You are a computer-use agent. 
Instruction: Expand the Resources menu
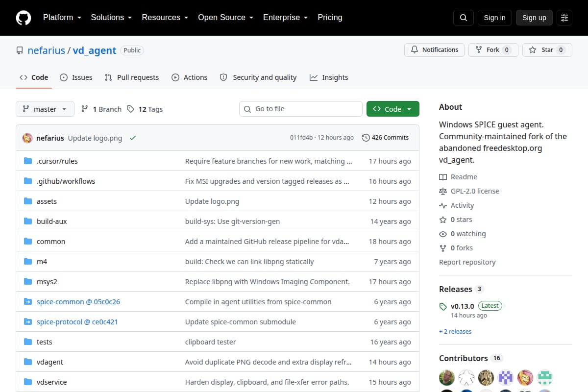pyautogui.click(x=165, y=17)
